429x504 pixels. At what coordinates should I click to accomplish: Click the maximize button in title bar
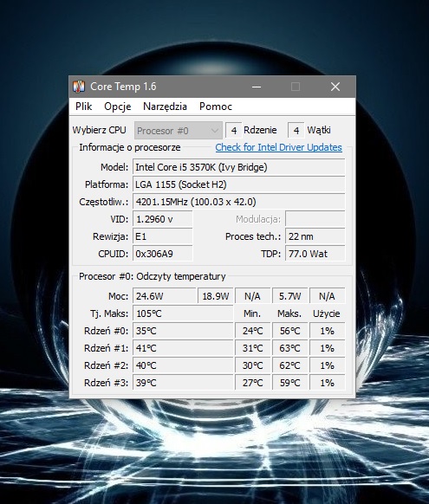coord(296,87)
